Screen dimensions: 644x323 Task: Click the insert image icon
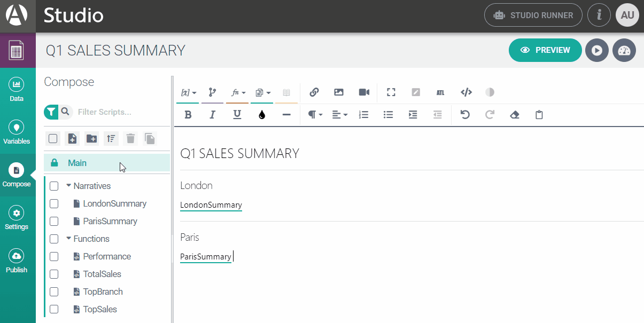(339, 92)
